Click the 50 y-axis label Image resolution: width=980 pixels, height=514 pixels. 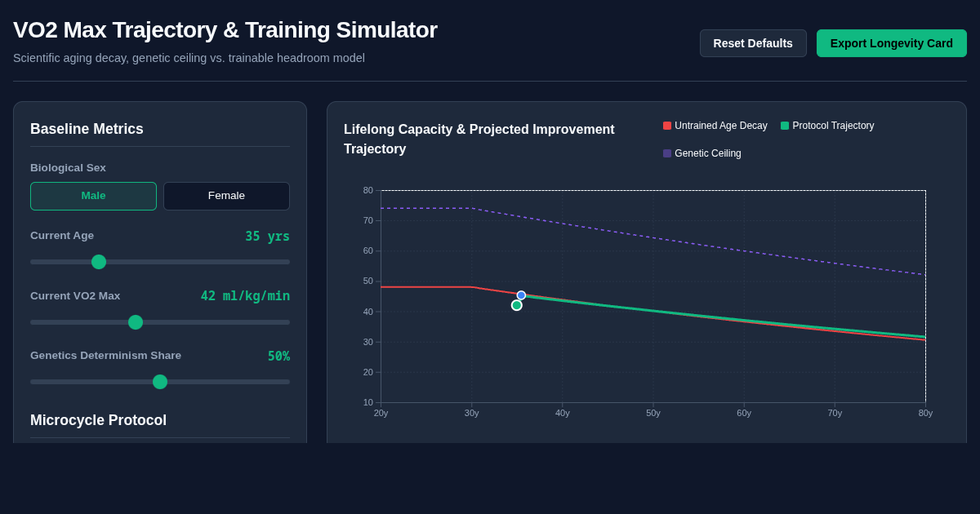point(368,281)
